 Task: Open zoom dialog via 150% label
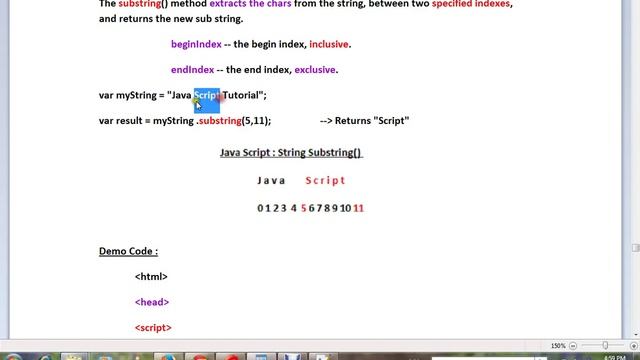click(558, 346)
